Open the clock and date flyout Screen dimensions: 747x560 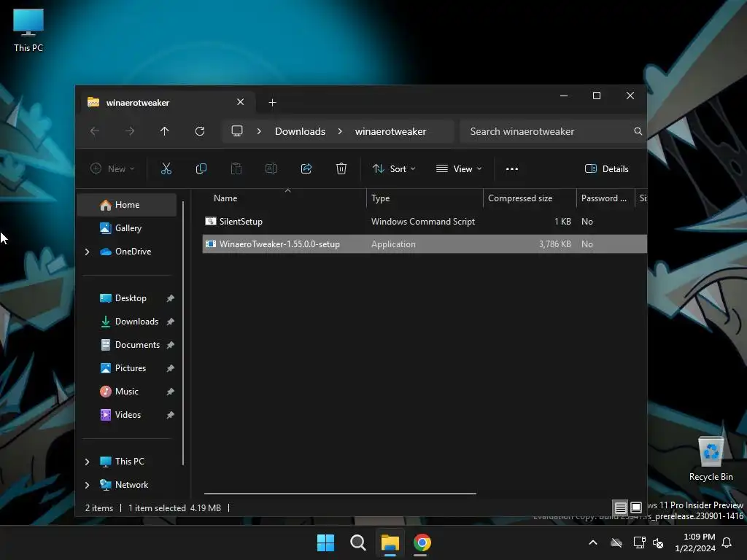coord(695,542)
